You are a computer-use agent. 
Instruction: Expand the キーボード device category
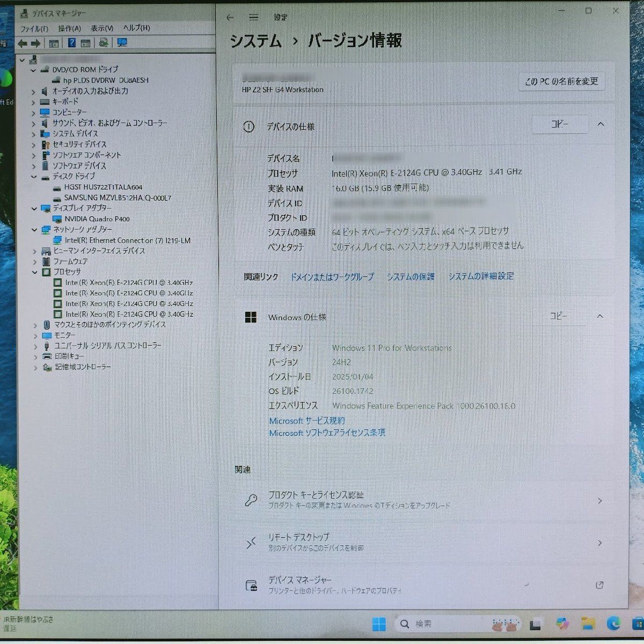point(34,102)
